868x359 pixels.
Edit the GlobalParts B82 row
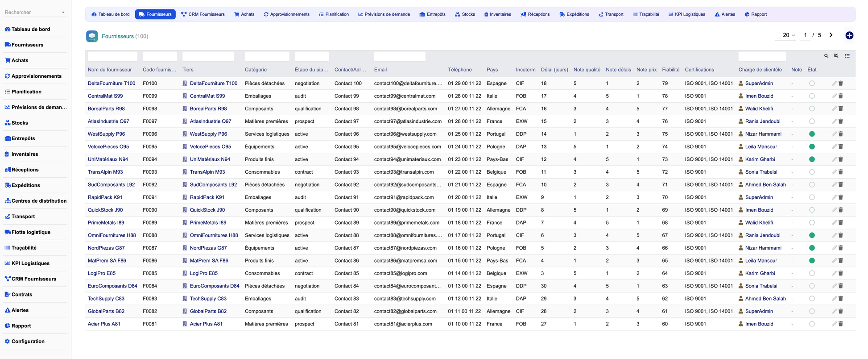coord(834,311)
